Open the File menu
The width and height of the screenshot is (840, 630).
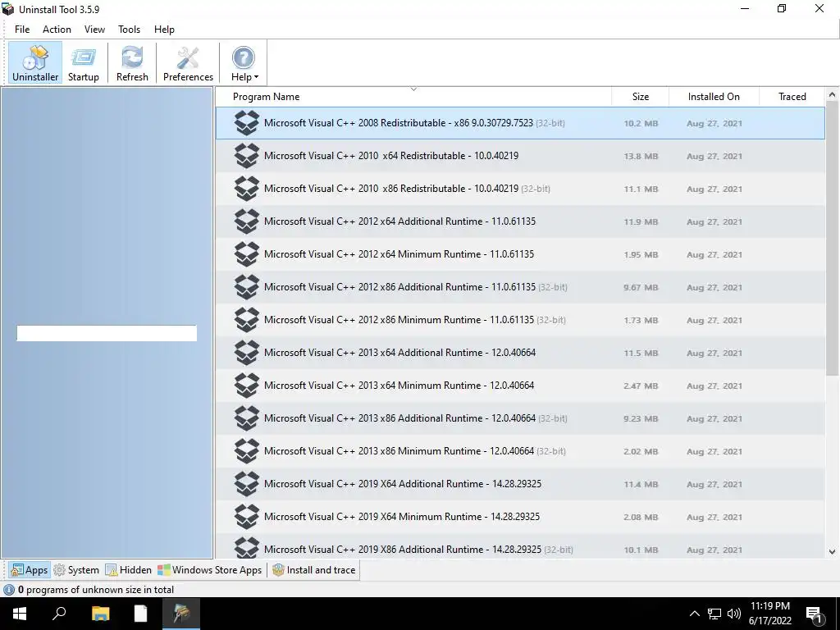22,30
